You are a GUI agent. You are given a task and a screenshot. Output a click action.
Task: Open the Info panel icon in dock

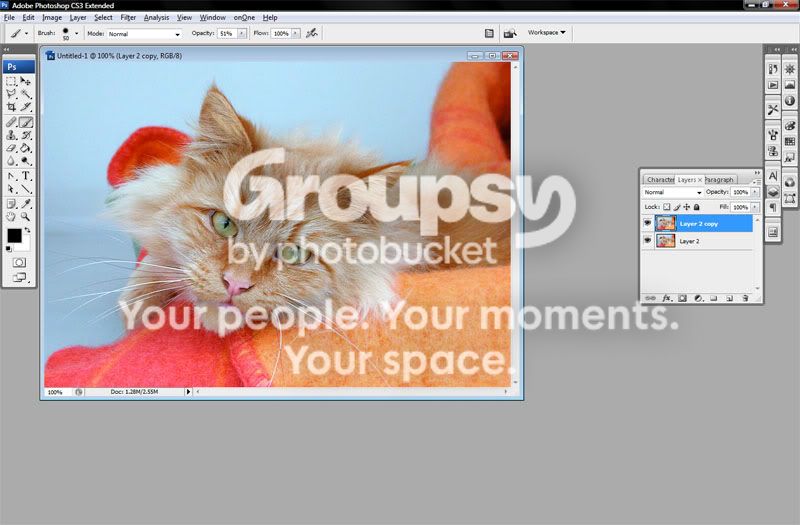(x=790, y=101)
